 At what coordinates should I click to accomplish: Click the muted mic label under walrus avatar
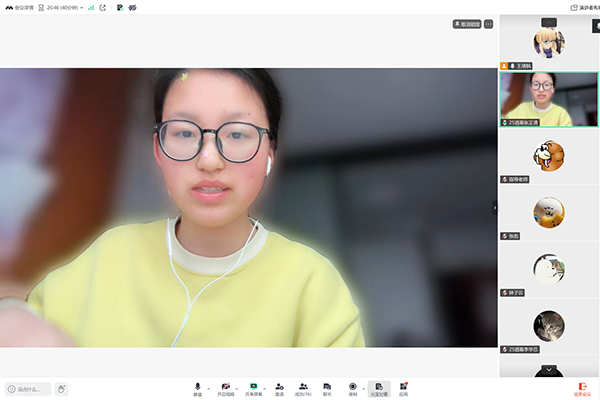pos(515,179)
